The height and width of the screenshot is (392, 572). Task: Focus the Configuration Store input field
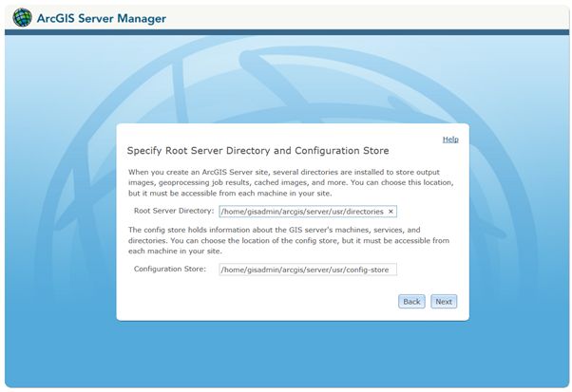308,270
